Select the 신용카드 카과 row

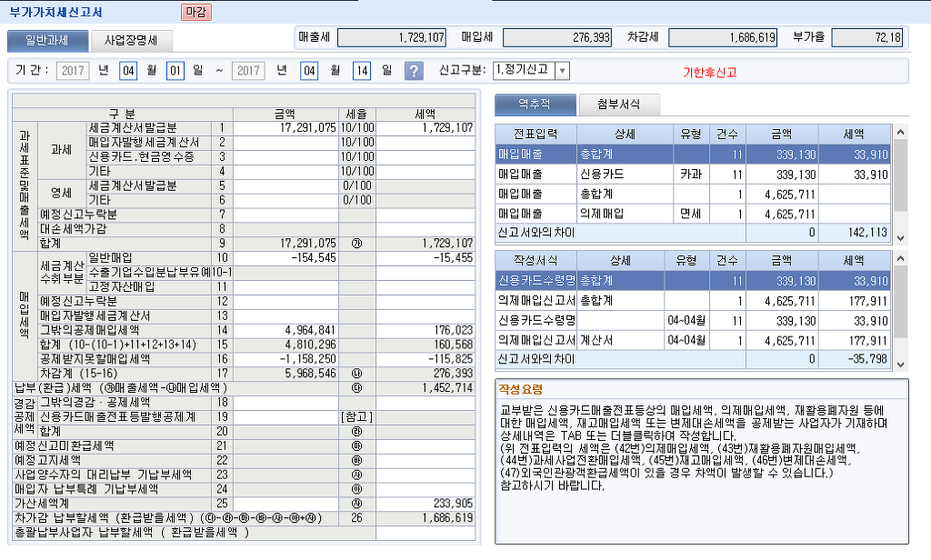coord(693,174)
